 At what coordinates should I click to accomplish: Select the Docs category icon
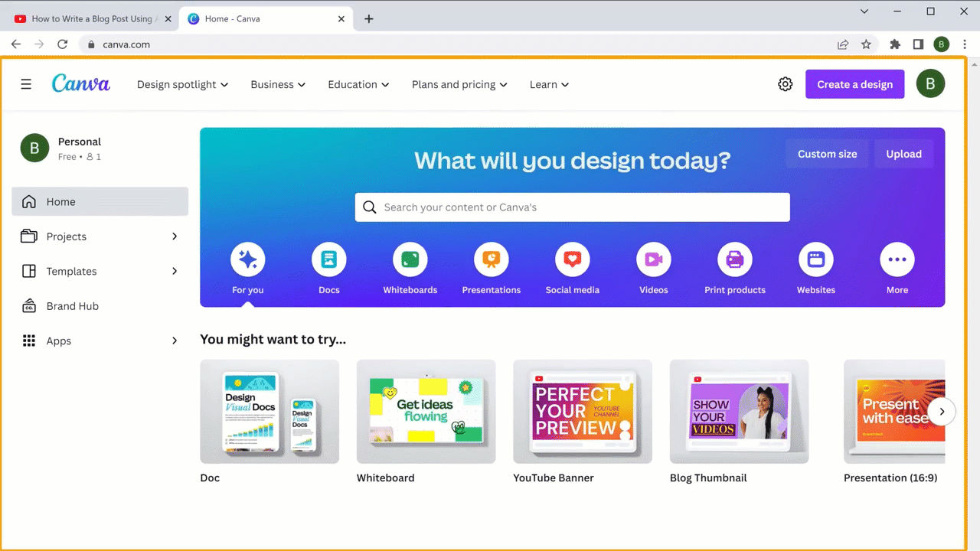tap(329, 260)
